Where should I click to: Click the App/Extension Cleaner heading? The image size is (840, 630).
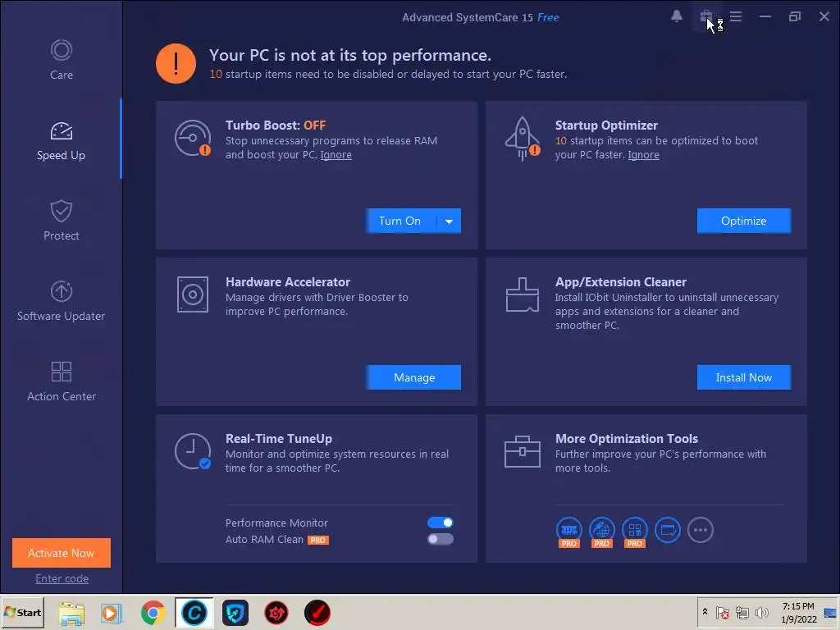pos(620,282)
